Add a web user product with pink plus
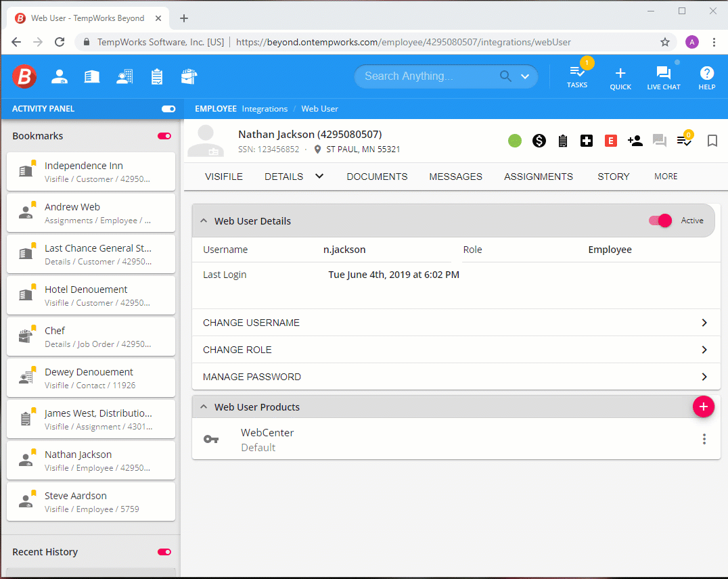Viewport: 728px width, 579px height. [704, 407]
